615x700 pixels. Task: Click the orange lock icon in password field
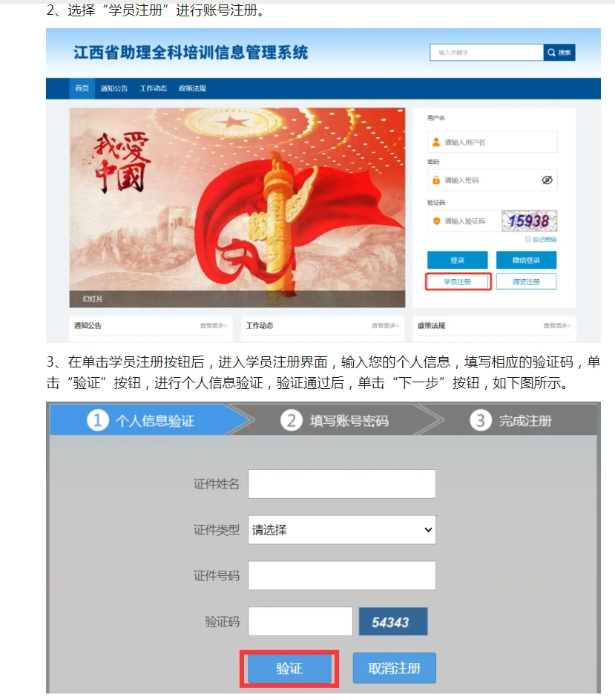pyautogui.click(x=436, y=180)
